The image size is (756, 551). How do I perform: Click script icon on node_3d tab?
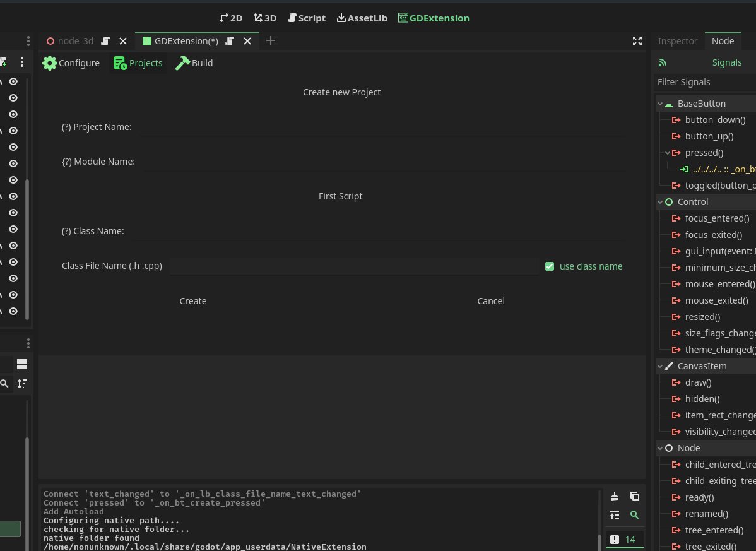(x=105, y=41)
